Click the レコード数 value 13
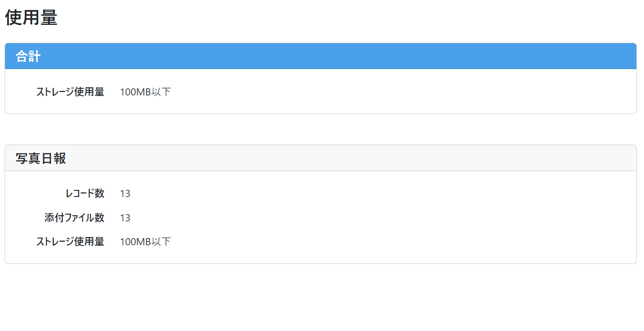 [125, 193]
